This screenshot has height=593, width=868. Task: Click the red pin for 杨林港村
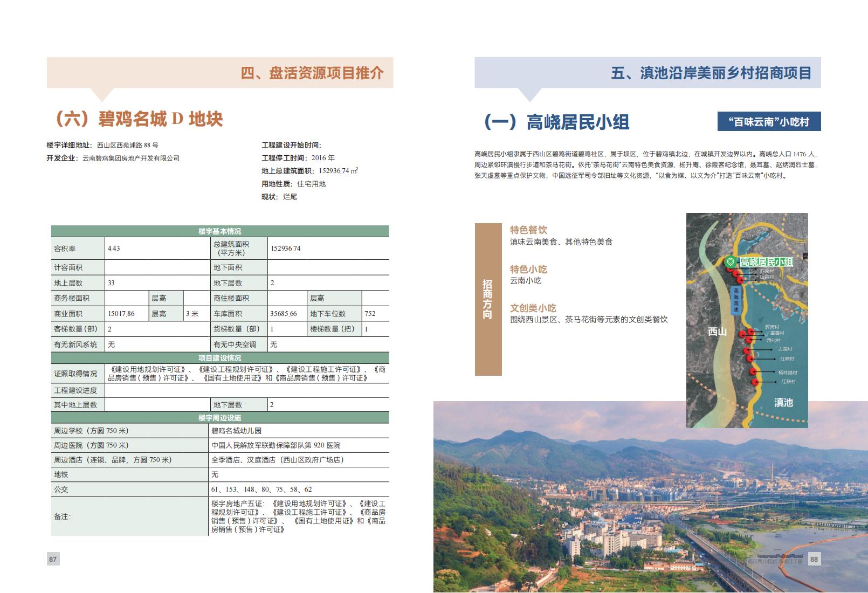point(753,372)
